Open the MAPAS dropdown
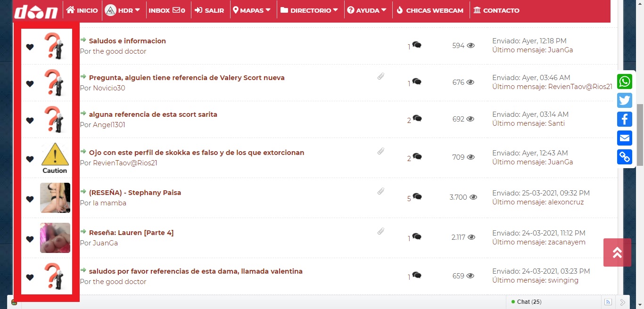Screen dimensions: 644x309 [252, 10]
